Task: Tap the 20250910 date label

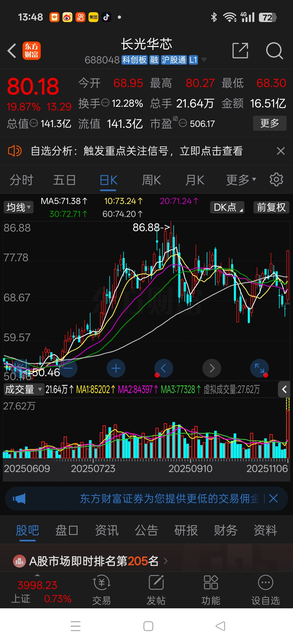Action: (x=190, y=468)
